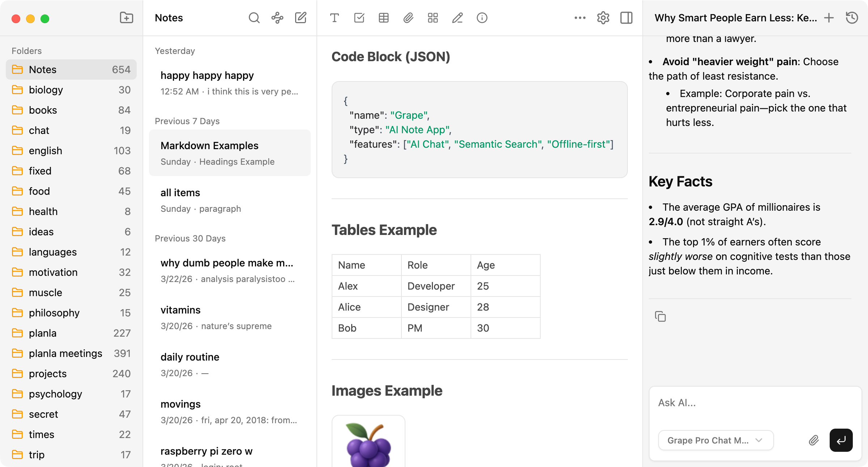The height and width of the screenshot is (467, 868).
Task: Select the Markdown Examples note
Action: pyautogui.click(x=230, y=153)
